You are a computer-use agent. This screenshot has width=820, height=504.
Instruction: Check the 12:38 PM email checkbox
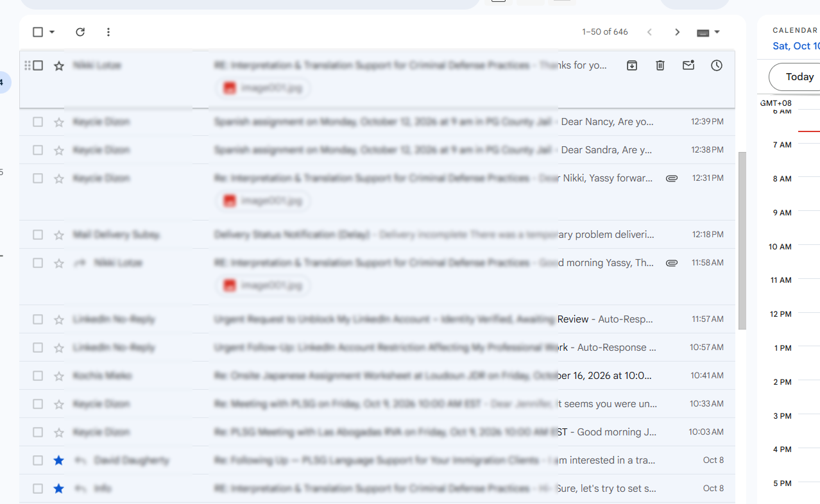pyautogui.click(x=38, y=150)
